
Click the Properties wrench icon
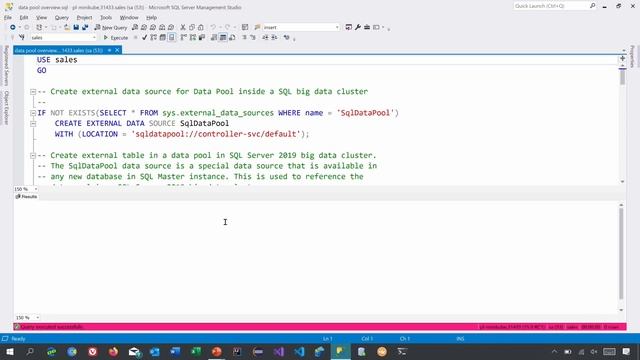(x=358, y=27)
